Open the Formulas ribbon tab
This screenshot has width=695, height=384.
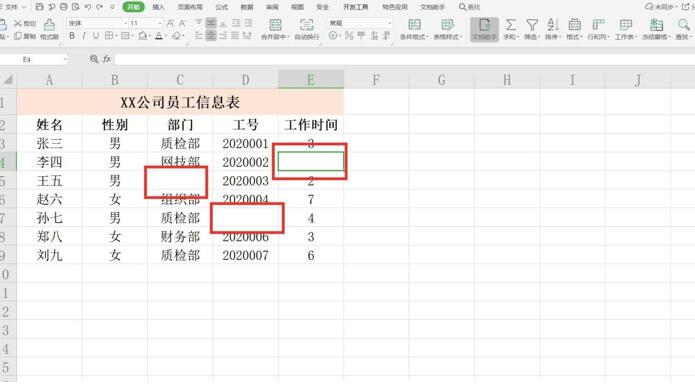point(222,7)
